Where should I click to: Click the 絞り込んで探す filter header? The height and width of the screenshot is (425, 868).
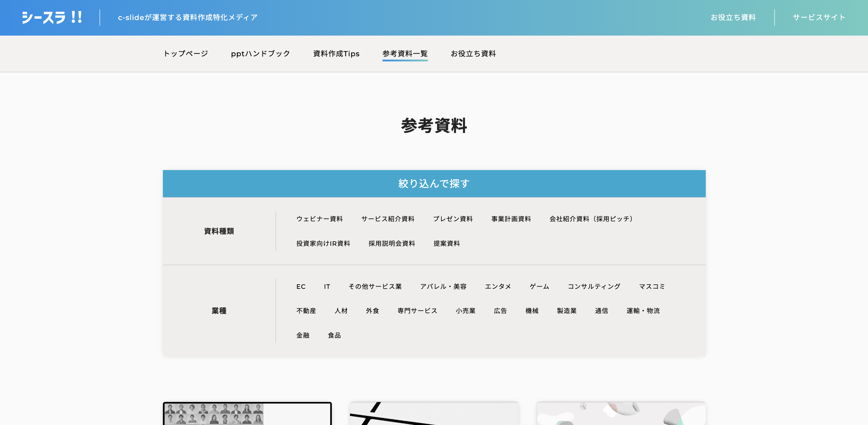[434, 183]
